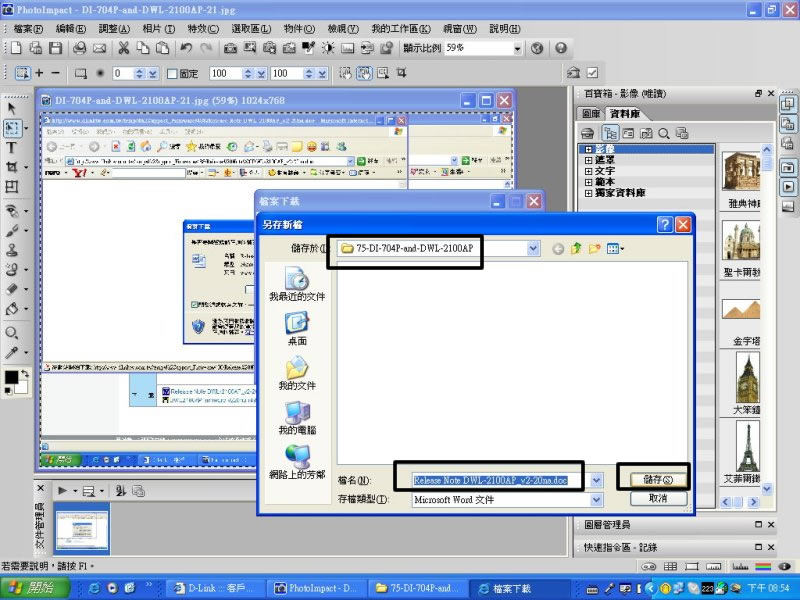This screenshot has height=600, width=800.
Task: Click the Undo arrow icon
Action: tap(186, 48)
